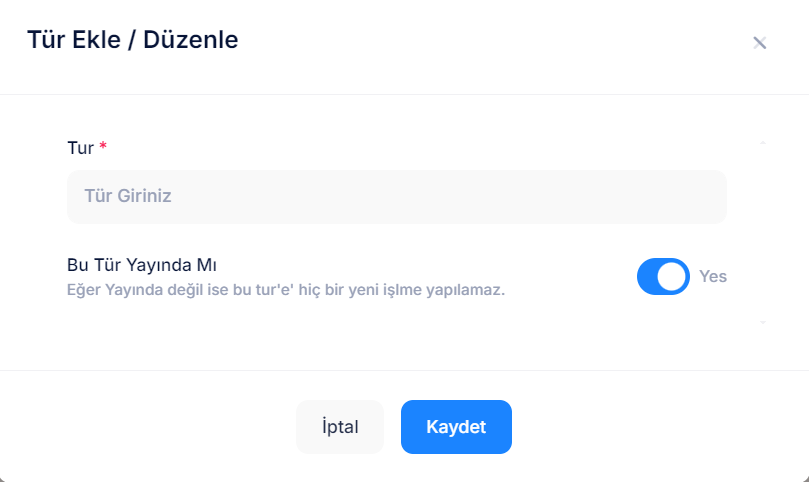The width and height of the screenshot is (809, 482).
Task: Click the Tür Giriniz placeholder text
Action: (128, 197)
